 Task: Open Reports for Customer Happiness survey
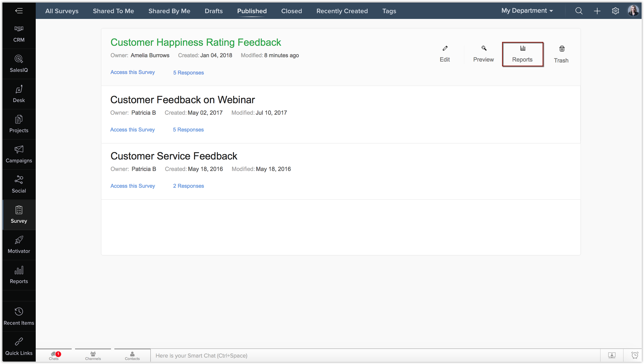coord(522,54)
